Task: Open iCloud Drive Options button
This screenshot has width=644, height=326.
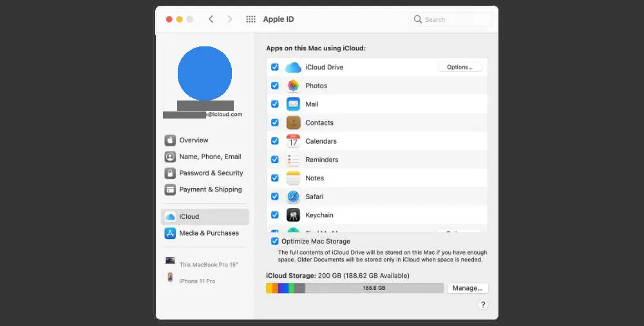Action: 460,67
